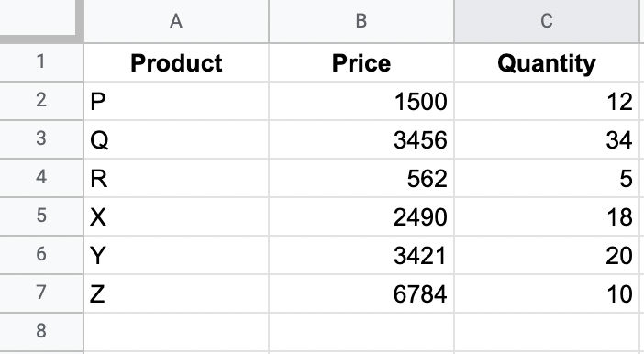Select the cell with price 562
This screenshot has height=354, width=644.
[361, 178]
